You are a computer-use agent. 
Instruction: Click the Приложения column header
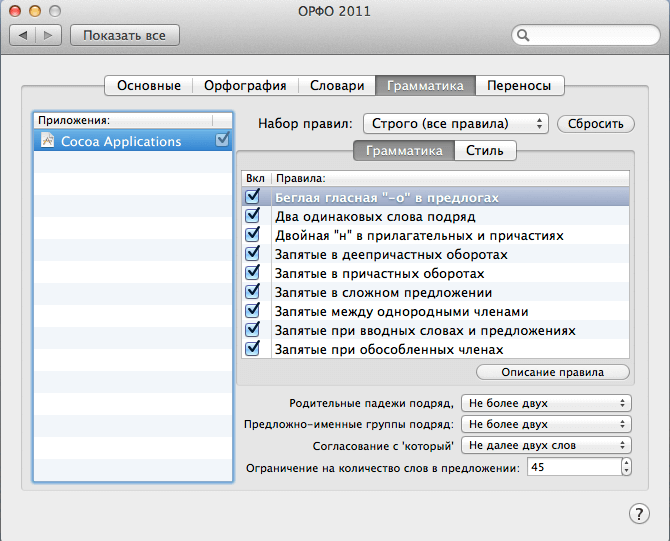click(x=123, y=120)
